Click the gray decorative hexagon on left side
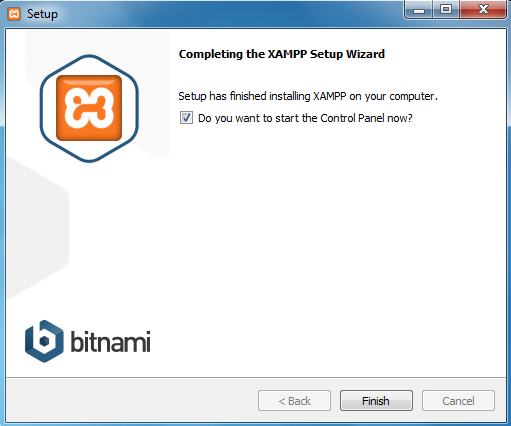 (x=37, y=230)
